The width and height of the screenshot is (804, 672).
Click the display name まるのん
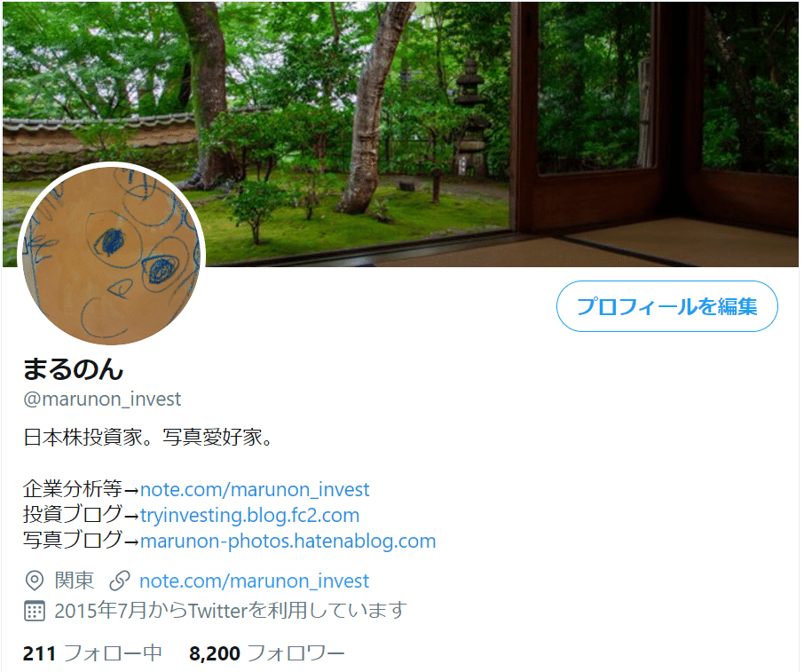74,368
